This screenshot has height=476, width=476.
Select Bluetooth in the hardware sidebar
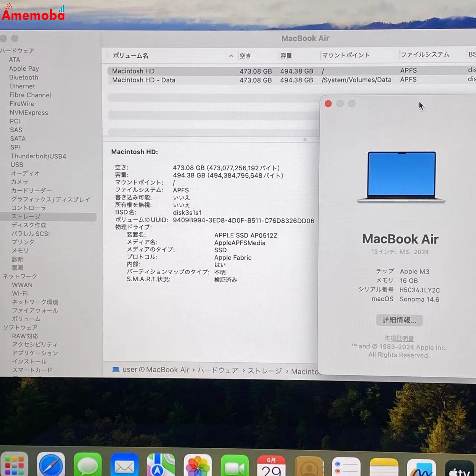tap(23, 77)
